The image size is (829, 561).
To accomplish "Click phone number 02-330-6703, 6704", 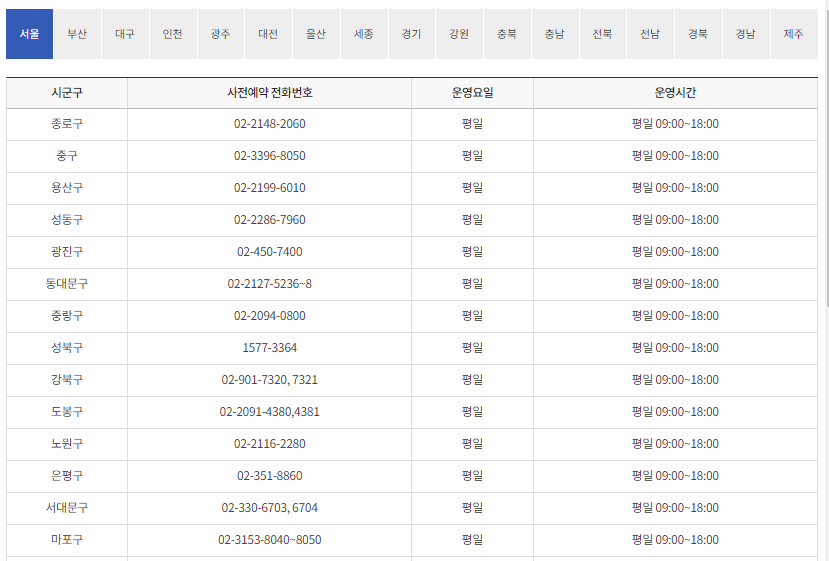I will pyautogui.click(x=270, y=508).
